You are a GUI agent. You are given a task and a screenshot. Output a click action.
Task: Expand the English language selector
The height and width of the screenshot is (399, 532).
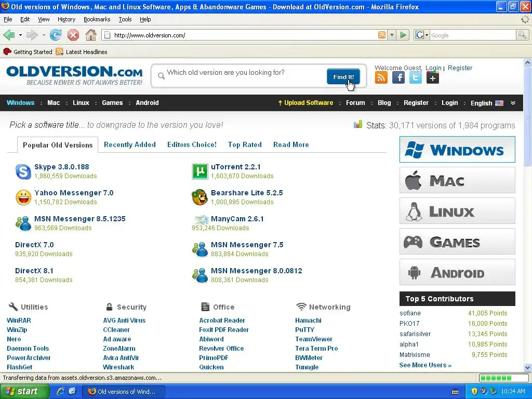point(486,103)
